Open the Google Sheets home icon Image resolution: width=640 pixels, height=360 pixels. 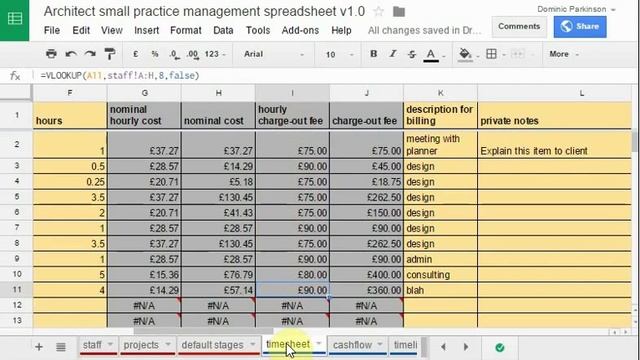coord(15,19)
